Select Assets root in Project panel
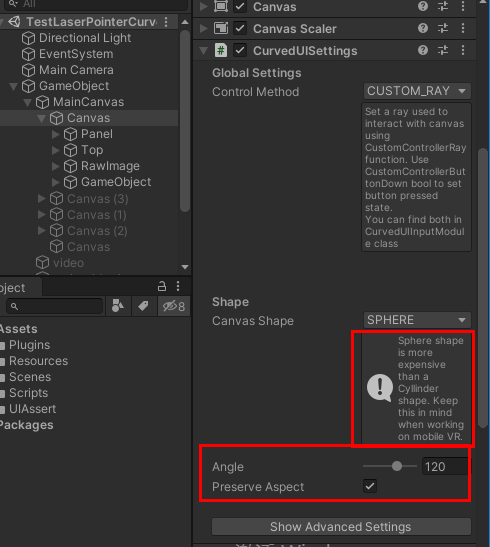The width and height of the screenshot is (490, 547). [18, 329]
